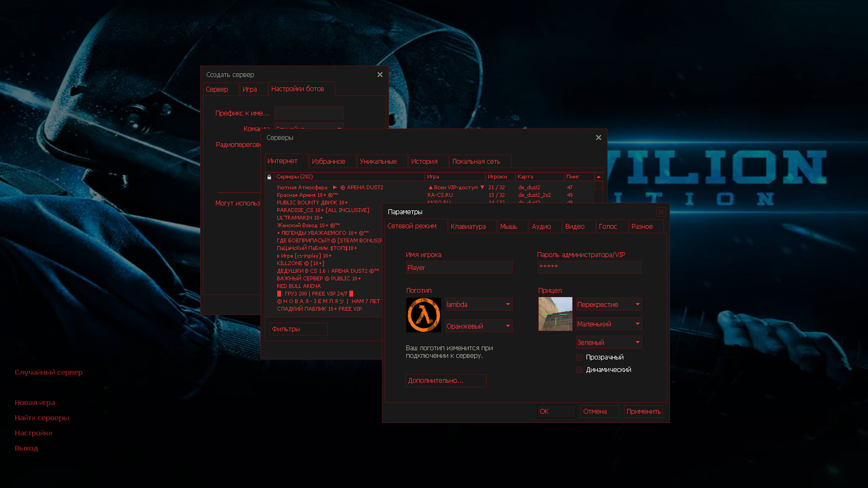Click the lock icon column header
This screenshot has height=488, width=868.
click(x=269, y=177)
